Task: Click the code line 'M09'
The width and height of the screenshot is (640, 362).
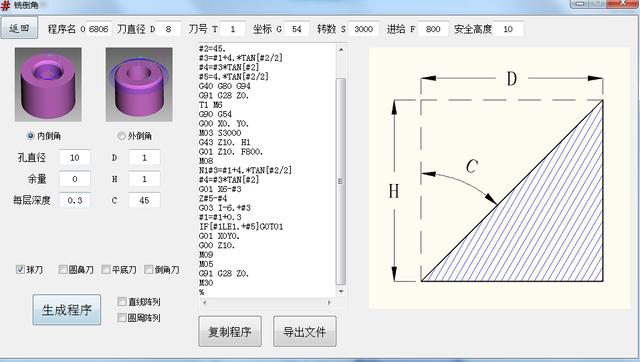Action: pos(206,255)
